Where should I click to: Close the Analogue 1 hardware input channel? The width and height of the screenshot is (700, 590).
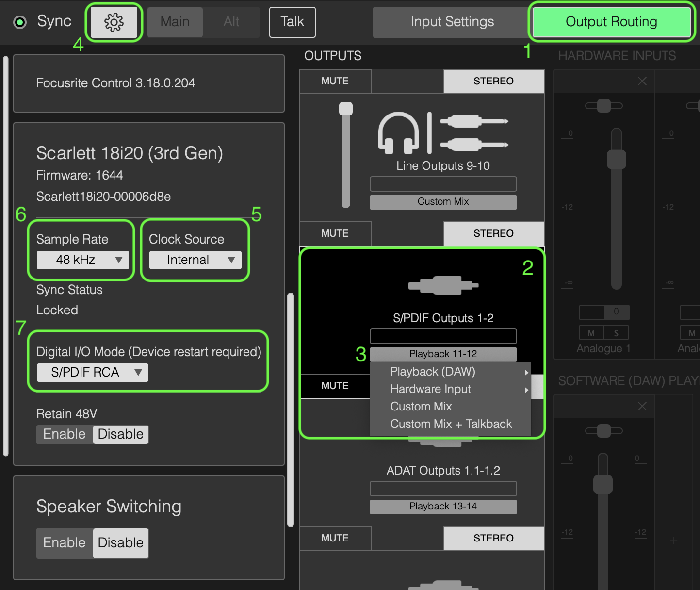pyautogui.click(x=642, y=81)
